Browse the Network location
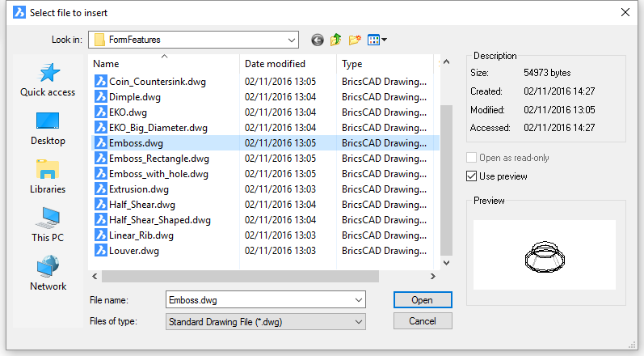Image resolution: width=644 pixels, height=356 pixels. tap(48, 274)
